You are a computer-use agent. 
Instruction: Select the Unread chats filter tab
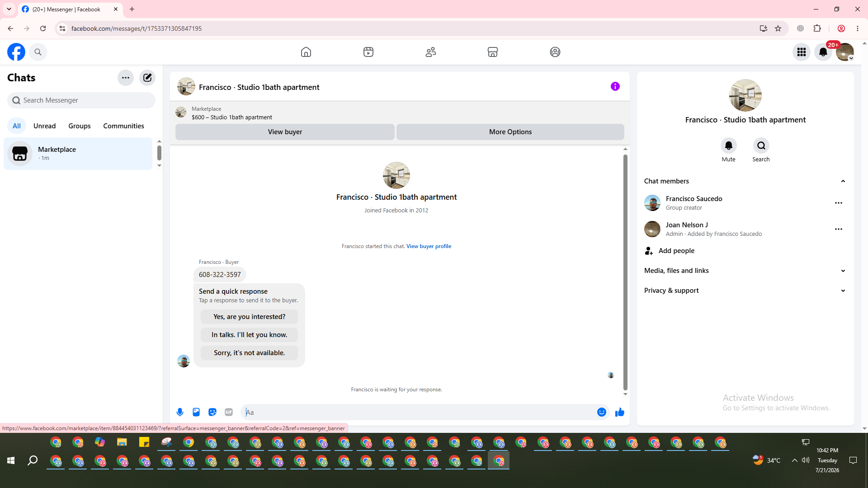pos(45,126)
